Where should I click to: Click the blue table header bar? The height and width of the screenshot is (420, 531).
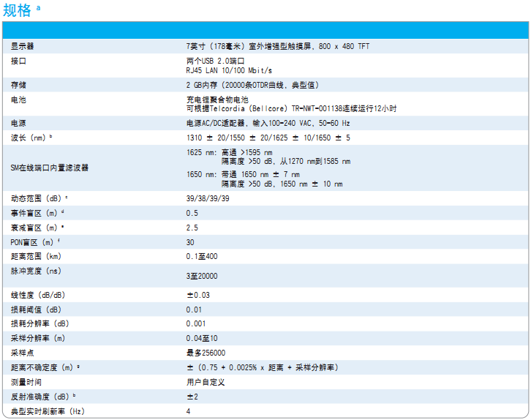tap(265, 31)
